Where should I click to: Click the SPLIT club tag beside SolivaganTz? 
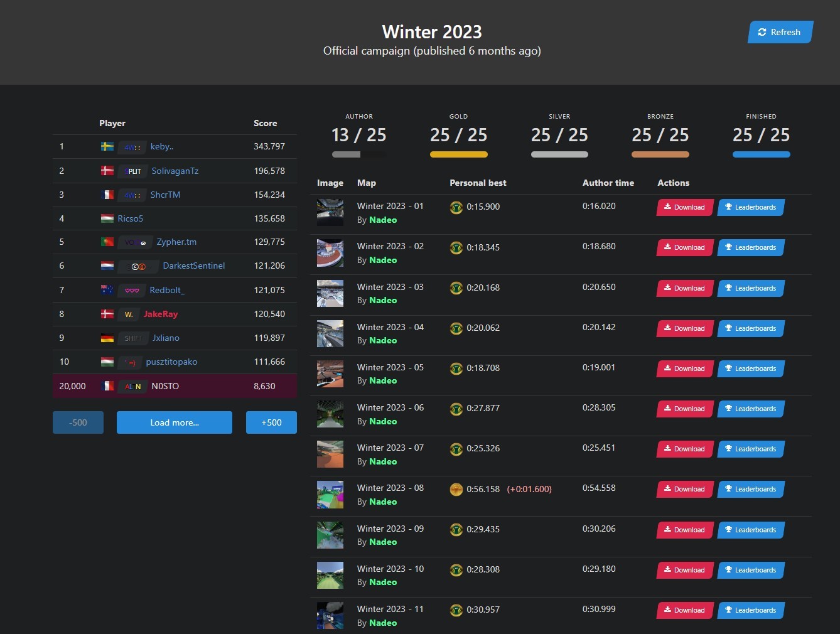pyautogui.click(x=133, y=171)
